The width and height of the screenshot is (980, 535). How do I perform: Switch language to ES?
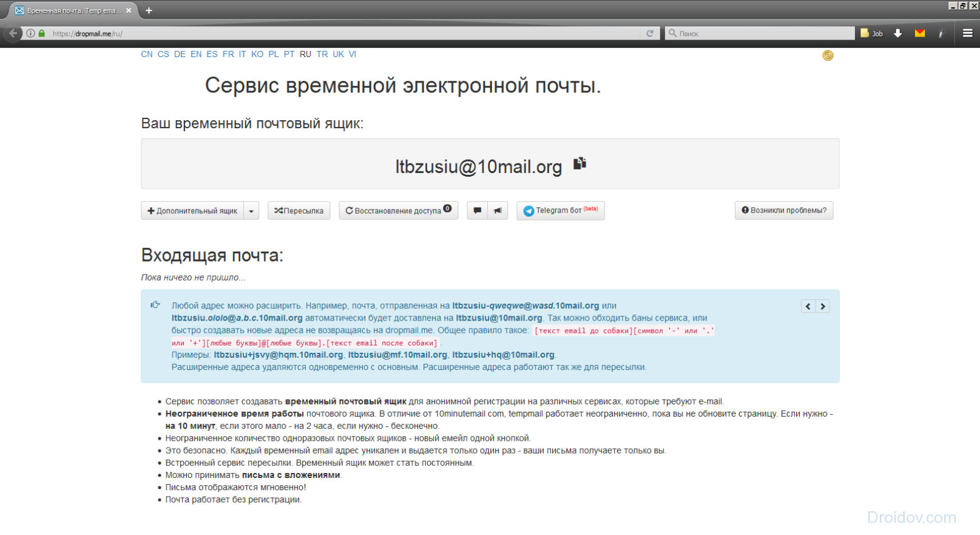[212, 54]
